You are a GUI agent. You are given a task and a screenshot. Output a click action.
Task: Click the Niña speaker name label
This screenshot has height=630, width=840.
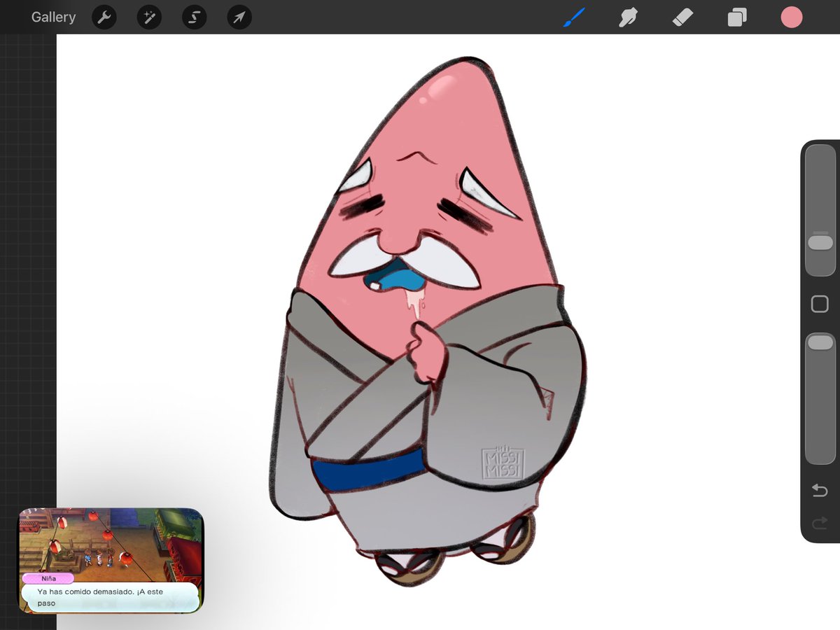48,578
